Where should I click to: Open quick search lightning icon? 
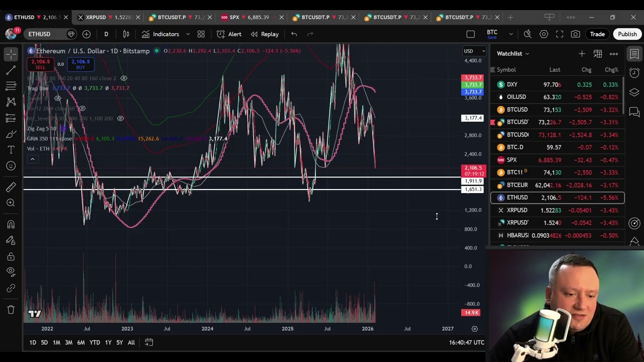(527, 34)
